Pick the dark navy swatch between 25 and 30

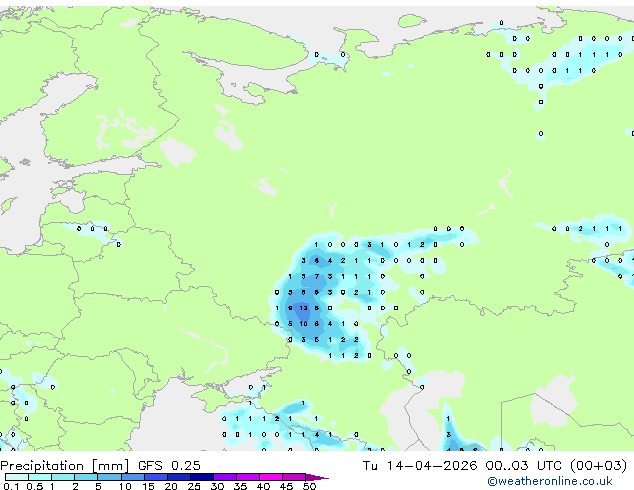click(202, 477)
